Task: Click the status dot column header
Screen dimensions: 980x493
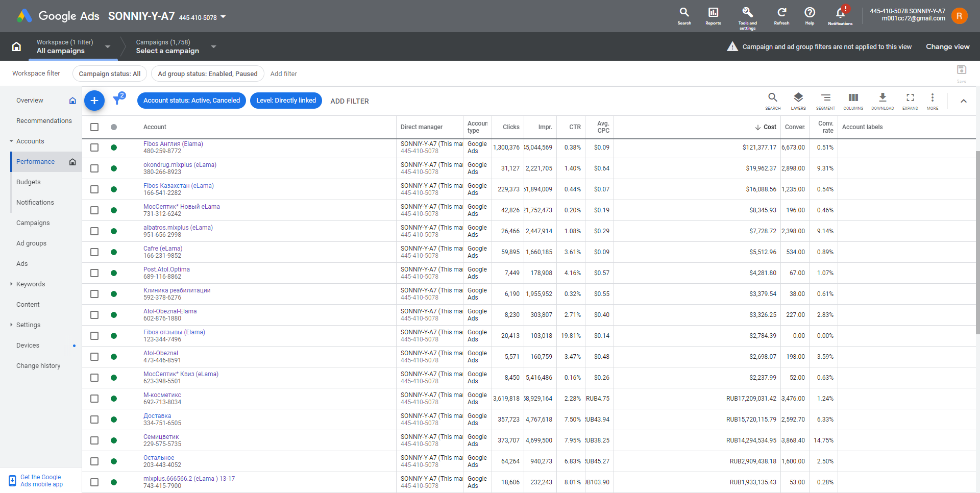Action: [114, 127]
